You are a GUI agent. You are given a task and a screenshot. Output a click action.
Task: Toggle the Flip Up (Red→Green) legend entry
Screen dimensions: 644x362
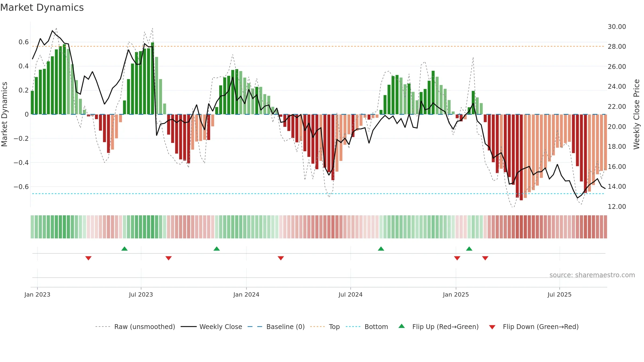[438, 327]
